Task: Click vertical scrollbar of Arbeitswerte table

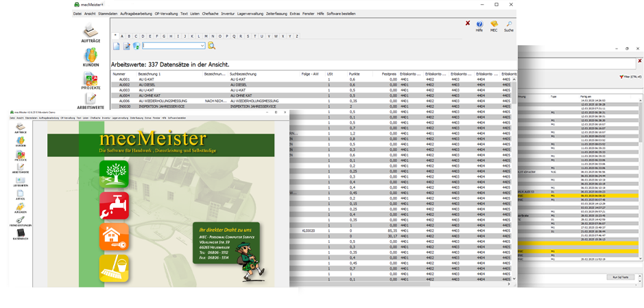Action: coord(514,180)
